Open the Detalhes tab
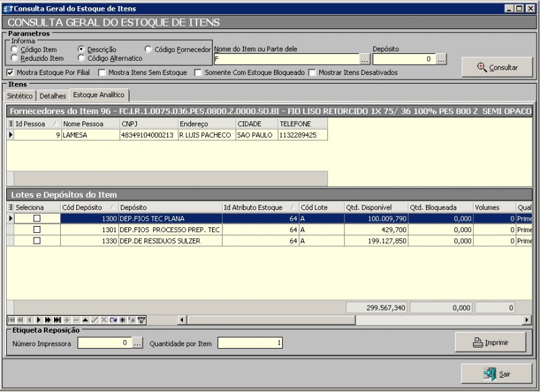Screen dimensions: 540x392 (x=53, y=96)
